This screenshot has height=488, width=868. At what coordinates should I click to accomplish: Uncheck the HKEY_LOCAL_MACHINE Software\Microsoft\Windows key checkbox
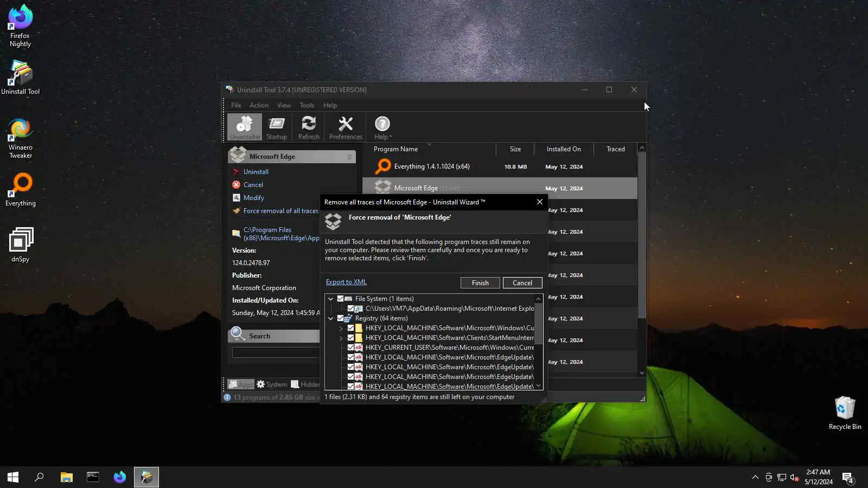(x=350, y=328)
